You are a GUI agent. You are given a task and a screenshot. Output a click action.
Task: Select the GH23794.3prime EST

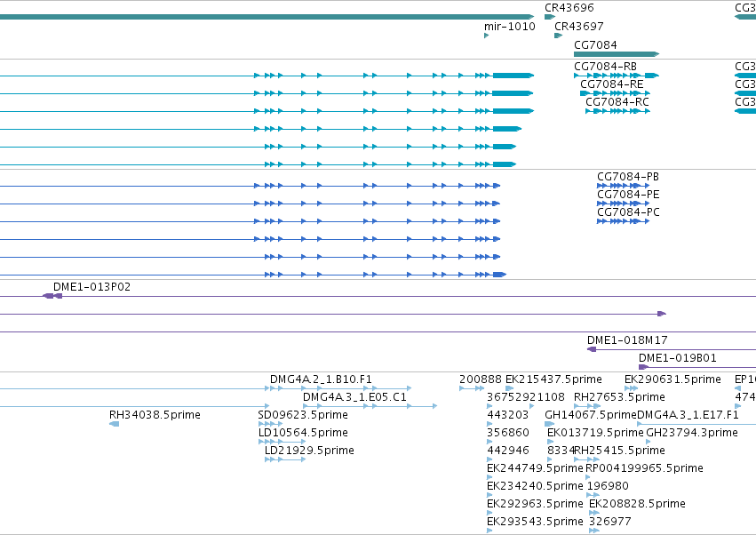[649, 442]
